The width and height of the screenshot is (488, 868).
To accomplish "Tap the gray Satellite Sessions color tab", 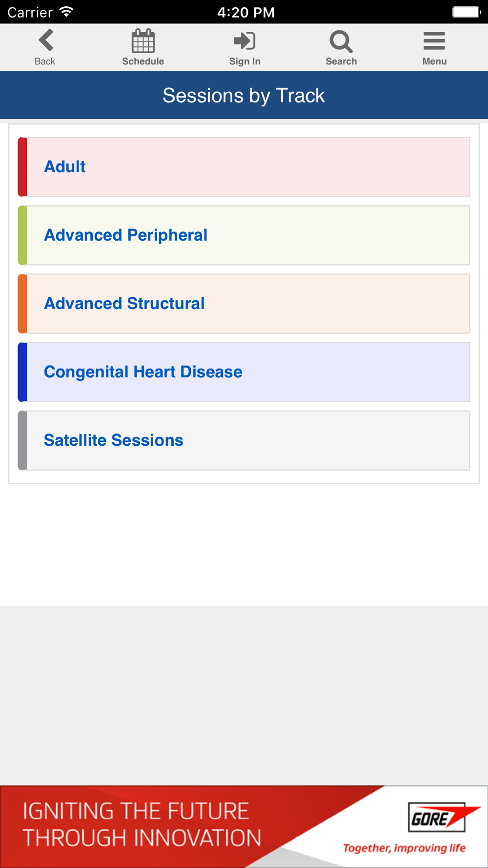I will pos(22,440).
